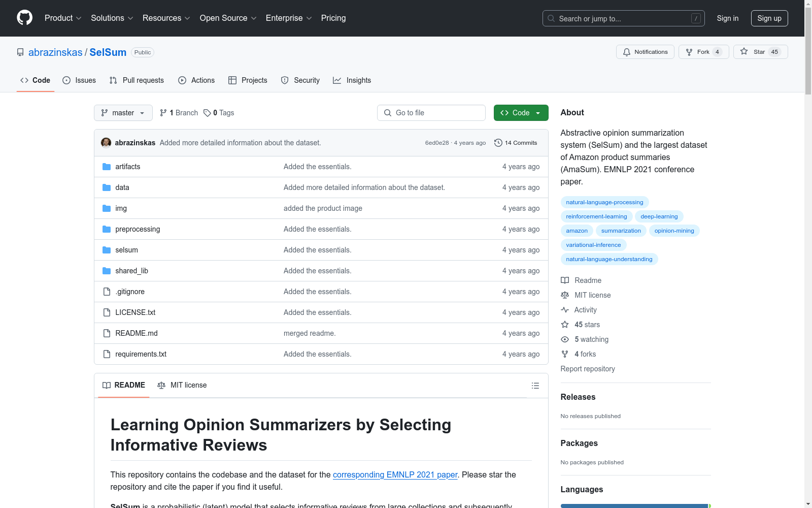This screenshot has width=812, height=508.
Task: Open the shared_lib folder icon
Action: tap(107, 271)
